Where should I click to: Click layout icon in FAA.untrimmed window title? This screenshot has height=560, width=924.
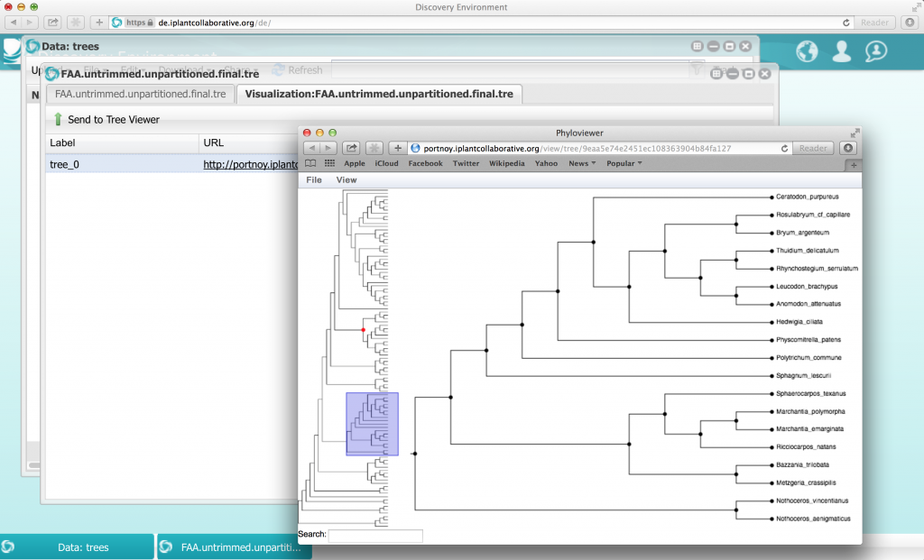pos(716,74)
